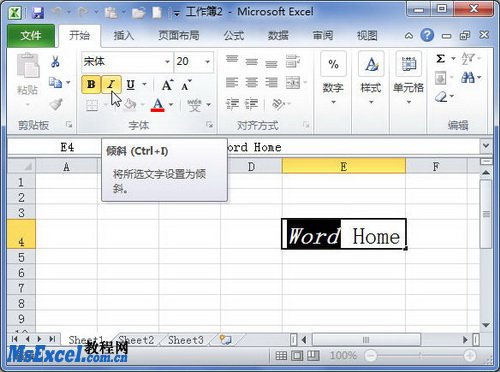The image size is (500, 372).
Task: Click Find and Select binoculars icon
Action: point(468,78)
